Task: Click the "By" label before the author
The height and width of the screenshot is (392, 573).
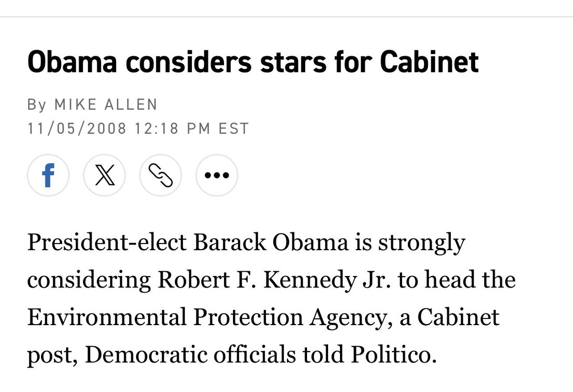Action: coord(37,105)
